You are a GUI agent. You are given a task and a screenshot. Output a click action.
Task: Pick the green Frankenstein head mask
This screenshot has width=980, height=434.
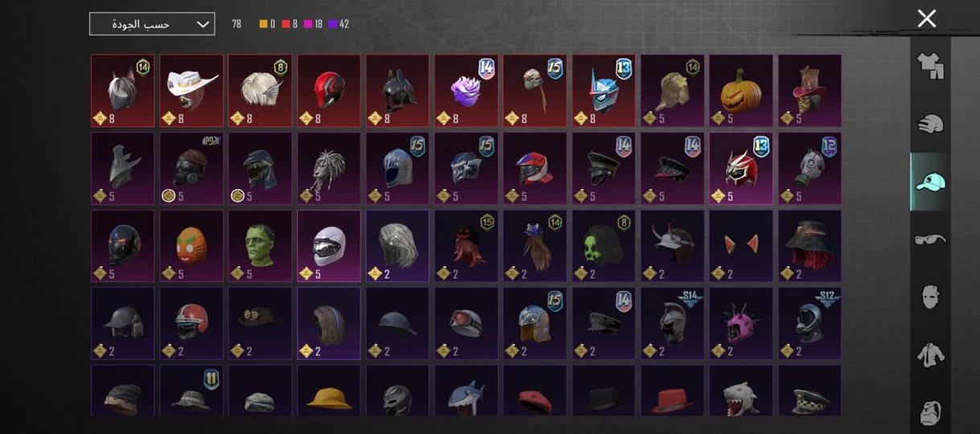click(260, 246)
